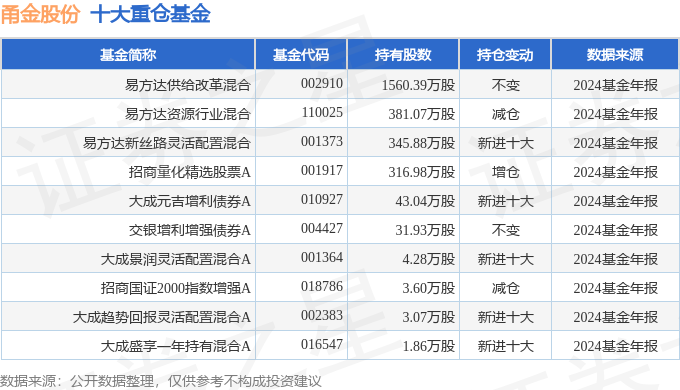The width and height of the screenshot is (680, 390).
Task: Select fund name 交银增利增强债券A
Action: pyautogui.click(x=190, y=230)
